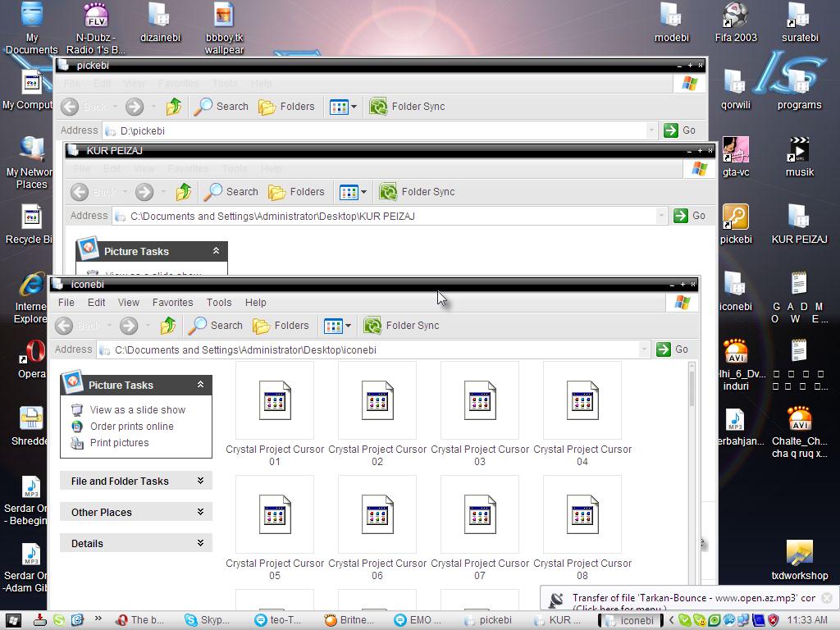Click Folder Sync in pickebi window
Screen dimensions: 840x630
(x=407, y=107)
